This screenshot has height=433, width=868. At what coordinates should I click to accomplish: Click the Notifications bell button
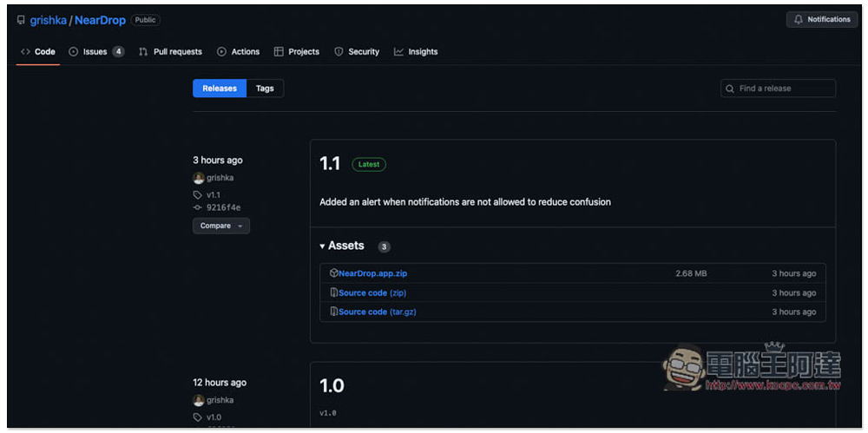tap(821, 19)
